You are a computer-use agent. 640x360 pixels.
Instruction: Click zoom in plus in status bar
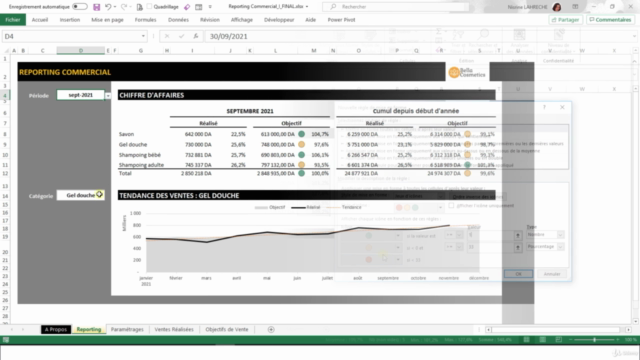pyautogui.click(x=619, y=340)
